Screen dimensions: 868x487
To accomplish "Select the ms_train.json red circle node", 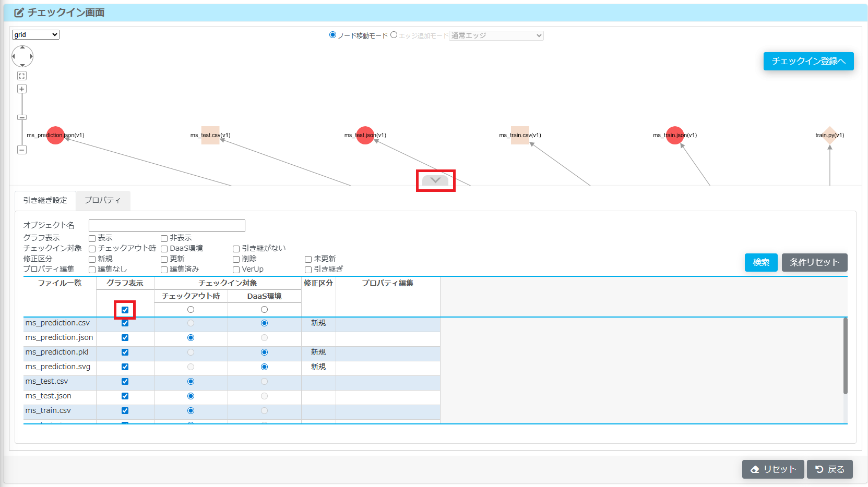I will point(674,136).
